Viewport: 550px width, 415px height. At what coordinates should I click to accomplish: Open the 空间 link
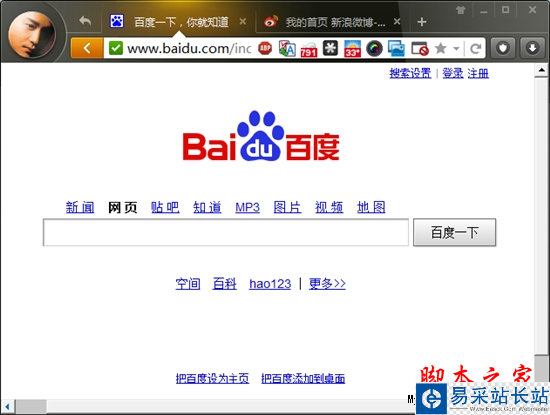(188, 283)
